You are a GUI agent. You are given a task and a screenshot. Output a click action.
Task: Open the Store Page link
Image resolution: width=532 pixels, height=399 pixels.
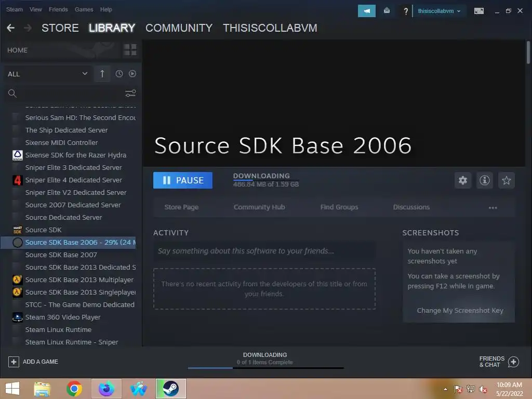pos(181,207)
